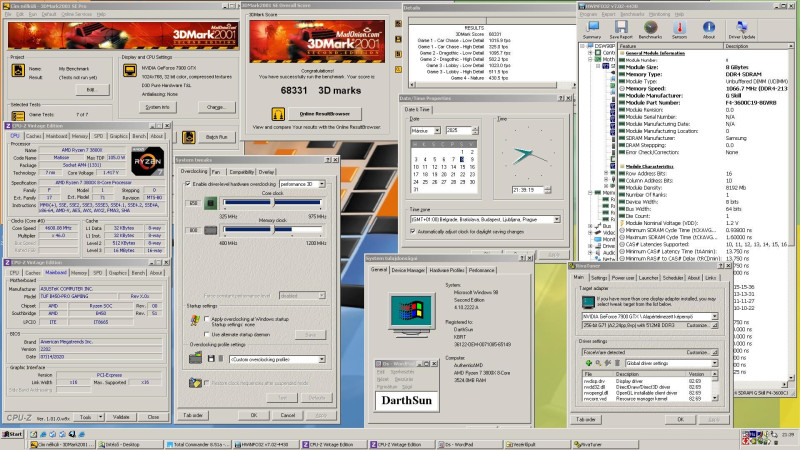800x450 pixels.
Task: Click the restore clock frequencies folder icon
Action: 195,382
